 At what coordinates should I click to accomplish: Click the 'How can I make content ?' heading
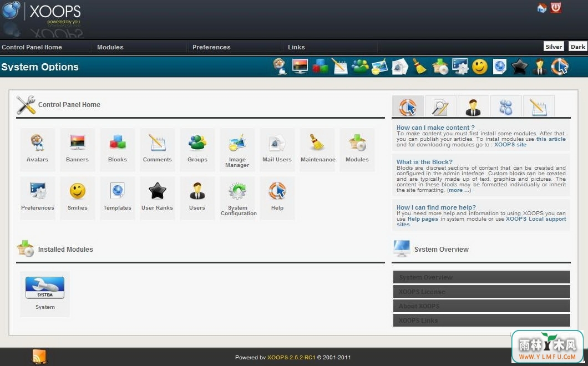435,128
